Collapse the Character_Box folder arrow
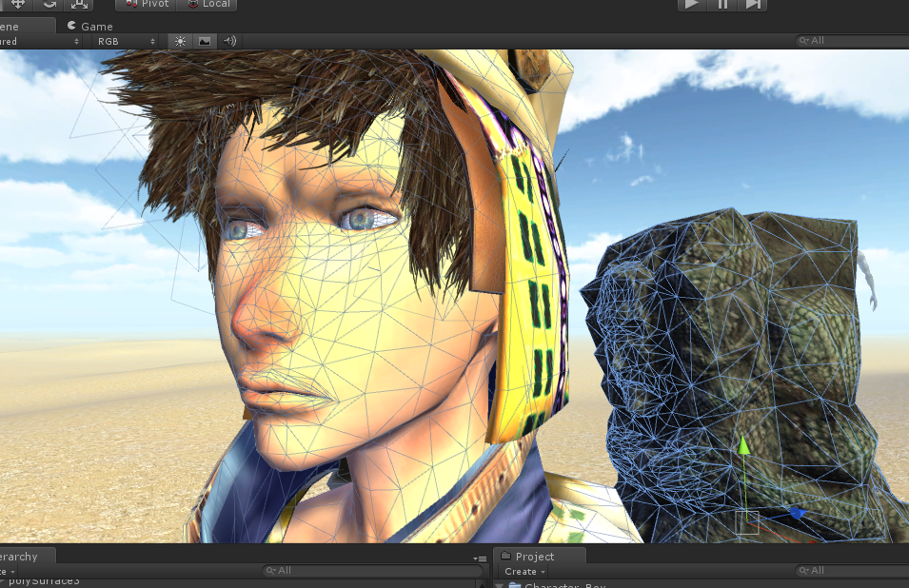This screenshot has height=588, width=909. pos(500,585)
